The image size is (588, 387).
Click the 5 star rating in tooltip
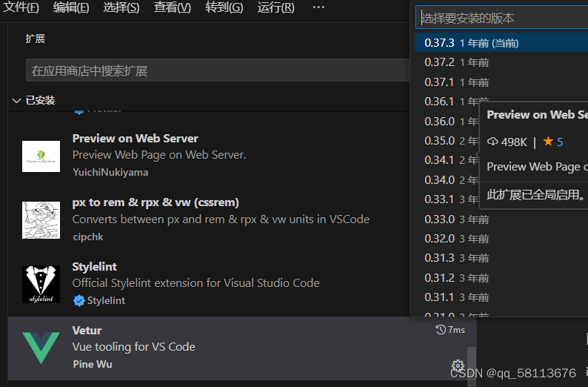[553, 142]
